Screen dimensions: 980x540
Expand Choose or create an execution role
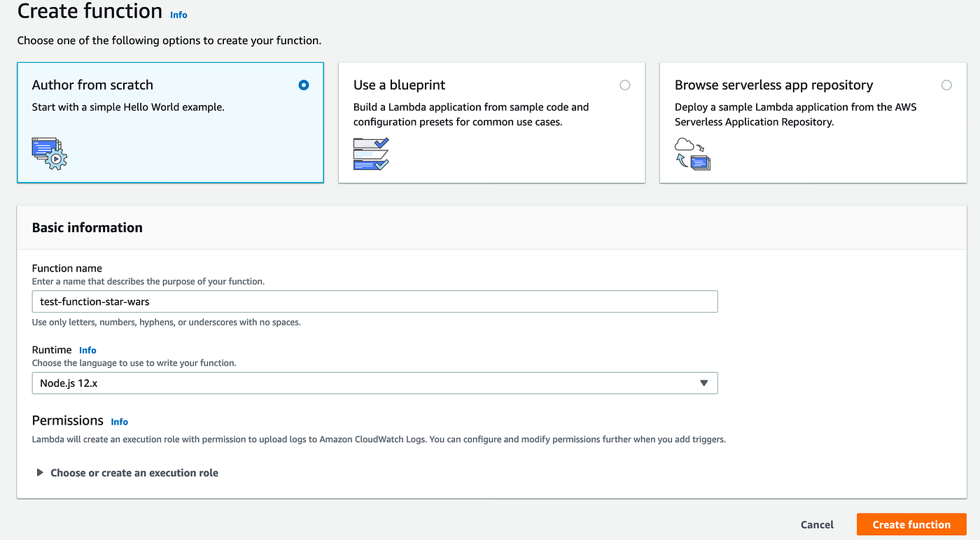pos(133,472)
